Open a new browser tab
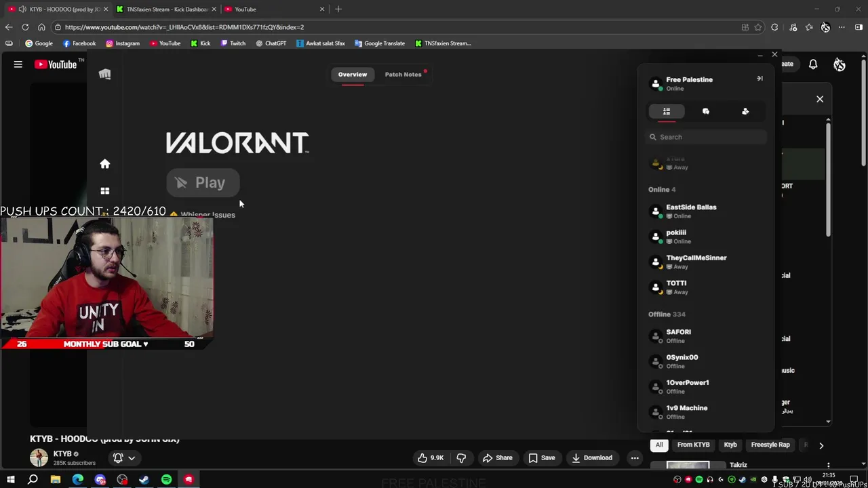Image resolution: width=868 pixels, height=488 pixels. (x=338, y=9)
